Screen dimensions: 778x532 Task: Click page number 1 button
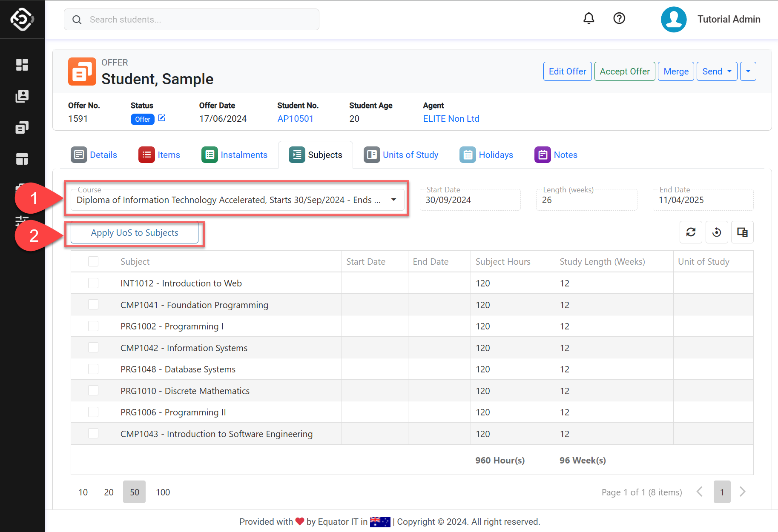tap(722, 492)
